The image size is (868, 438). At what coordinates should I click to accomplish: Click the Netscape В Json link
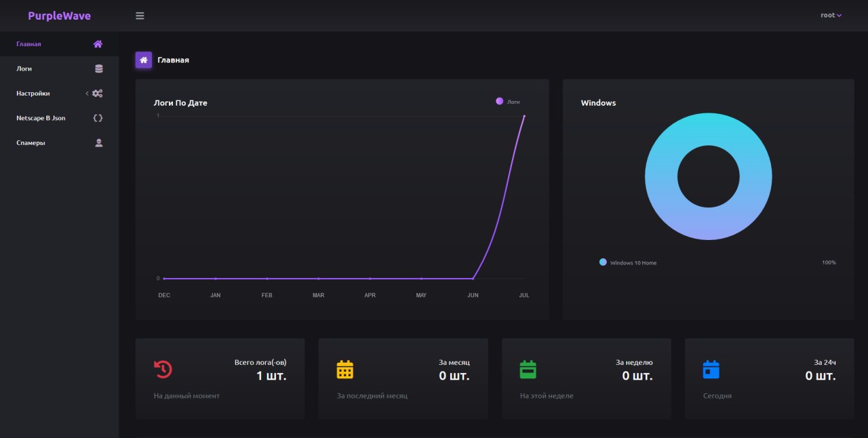coord(41,118)
